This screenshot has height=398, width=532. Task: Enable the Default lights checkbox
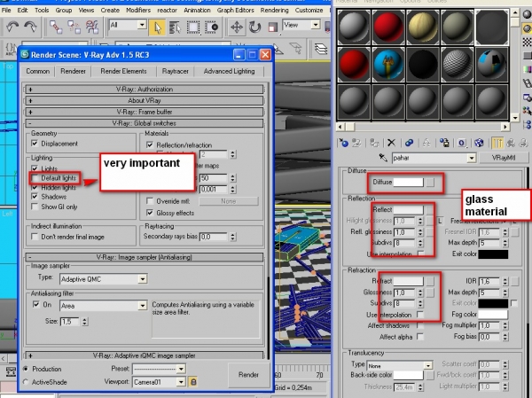[35, 178]
